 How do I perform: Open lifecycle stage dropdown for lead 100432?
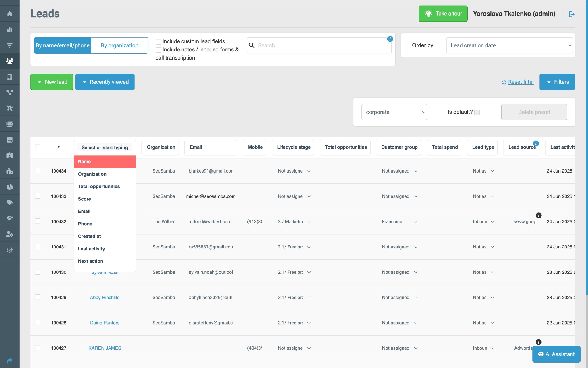click(x=294, y=222)
